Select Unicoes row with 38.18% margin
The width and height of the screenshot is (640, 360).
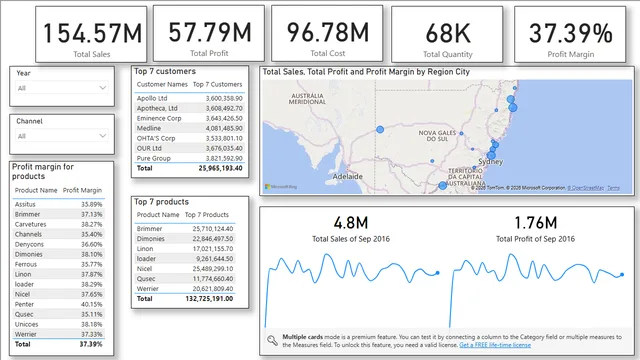(58, 324)
